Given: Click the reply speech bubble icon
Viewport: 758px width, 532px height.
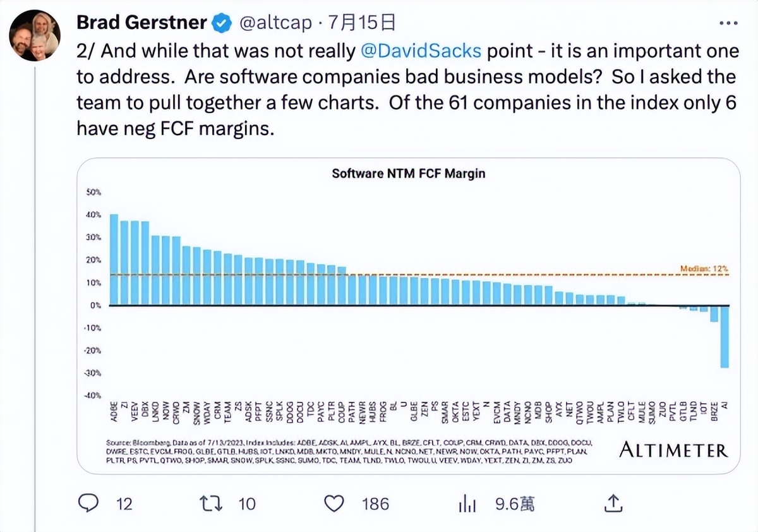Looking at the screenshot, I should [x=89, y=503].
